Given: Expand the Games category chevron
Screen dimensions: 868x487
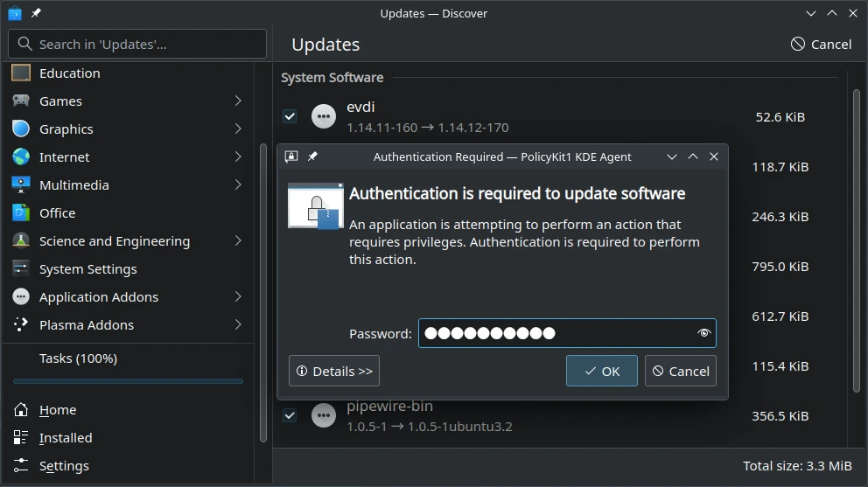Looking at the screenshot, I should tap(238, 101).
